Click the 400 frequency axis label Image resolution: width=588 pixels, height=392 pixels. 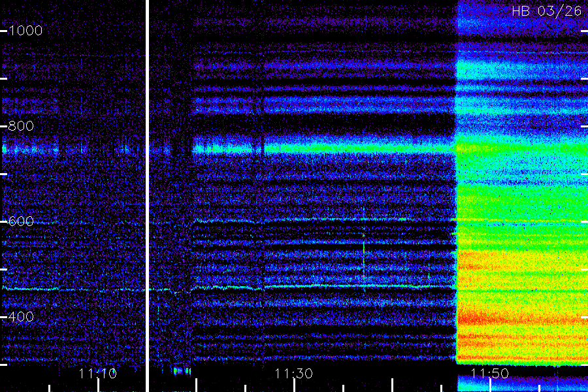coord(21,316)
